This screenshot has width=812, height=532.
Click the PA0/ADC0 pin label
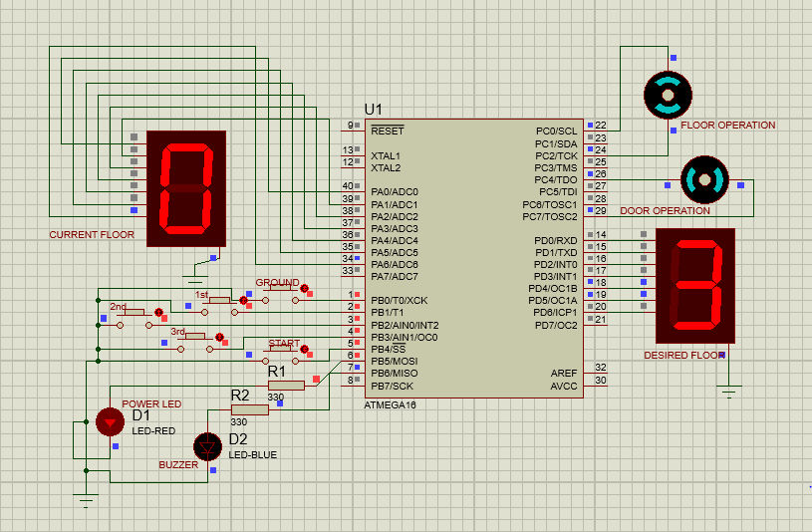(395, 191)
